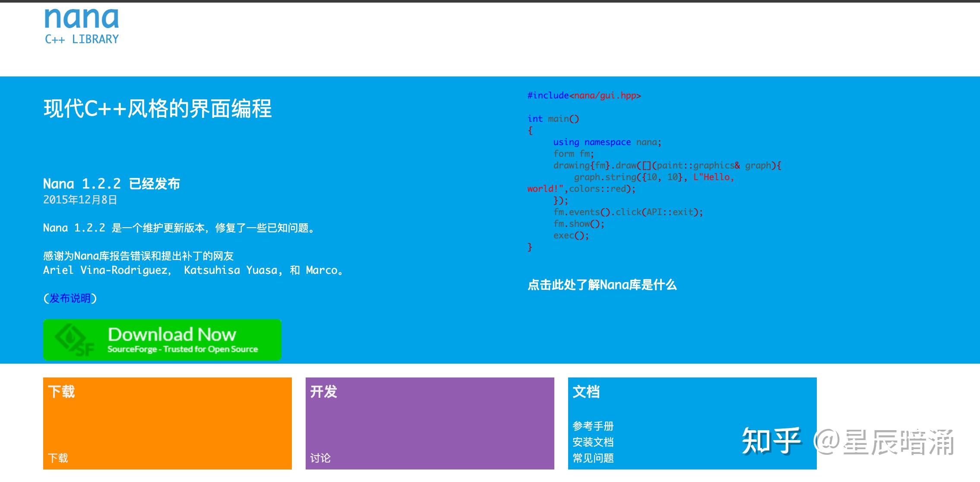Image resolution: width=980 pixels, height=482 pixels.
Task: Open the 常见问题 FAQ link
Action: pyautogui.click(x=594, y=458)
